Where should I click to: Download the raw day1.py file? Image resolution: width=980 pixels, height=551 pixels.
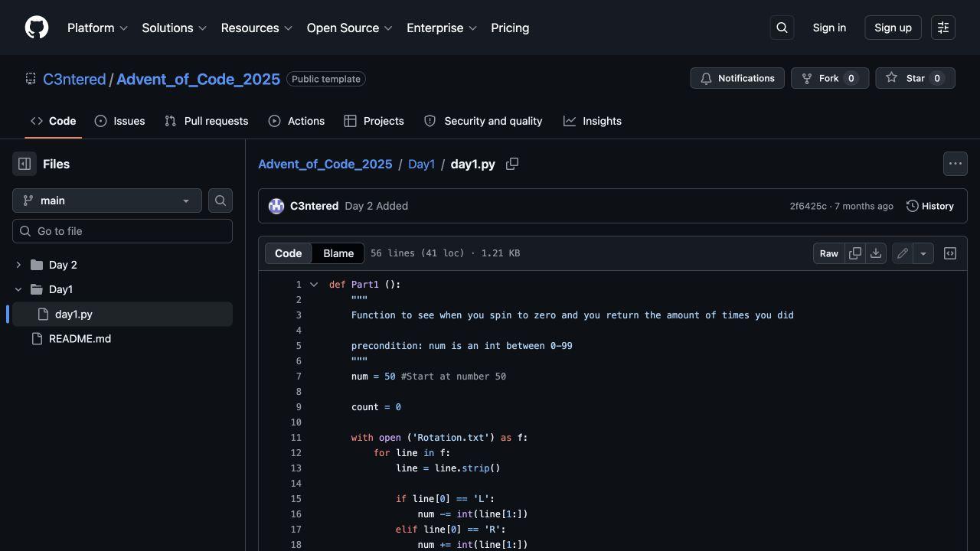[876, 253]
